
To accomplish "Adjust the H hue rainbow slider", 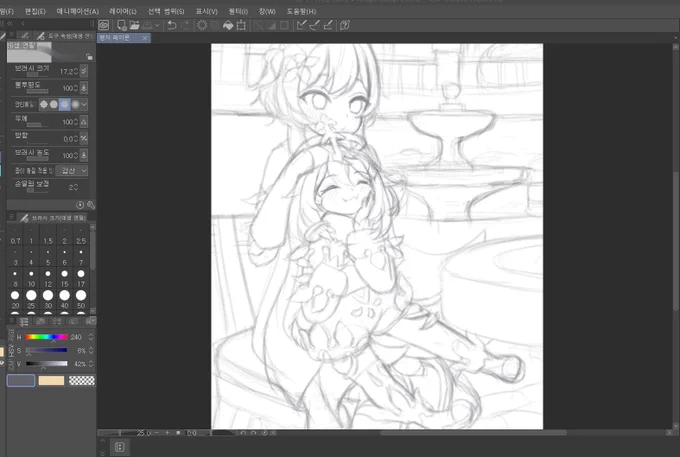I will 46,337.
